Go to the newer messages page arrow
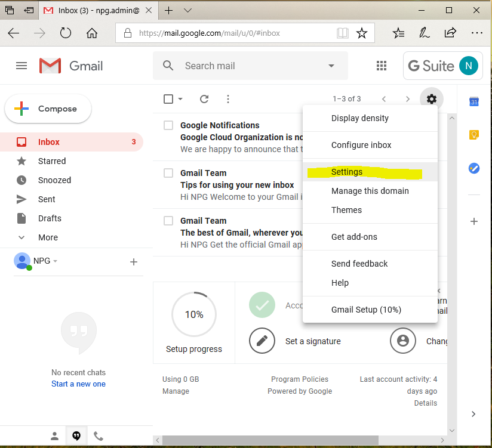 click(384, 99)
